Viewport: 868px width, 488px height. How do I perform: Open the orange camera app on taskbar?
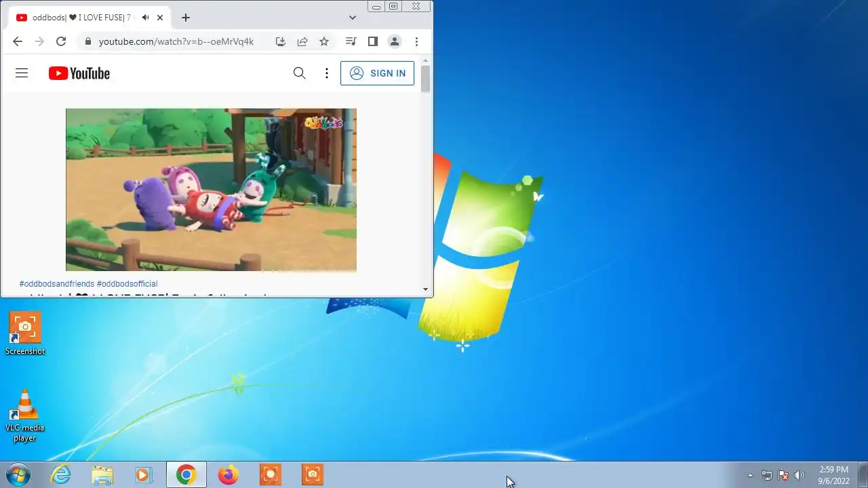tap(313, 474)
